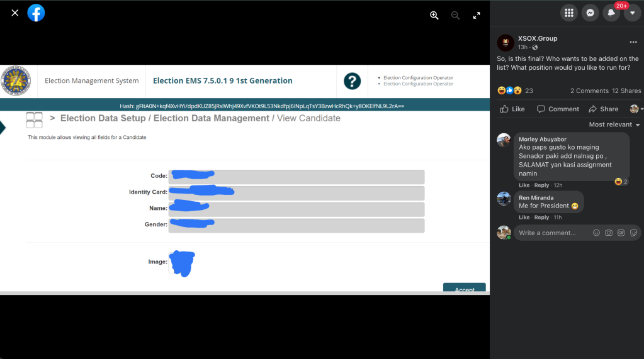Close the photo viewer
Viewport: 644px width, 359px height.
click(x=15, y=13)
